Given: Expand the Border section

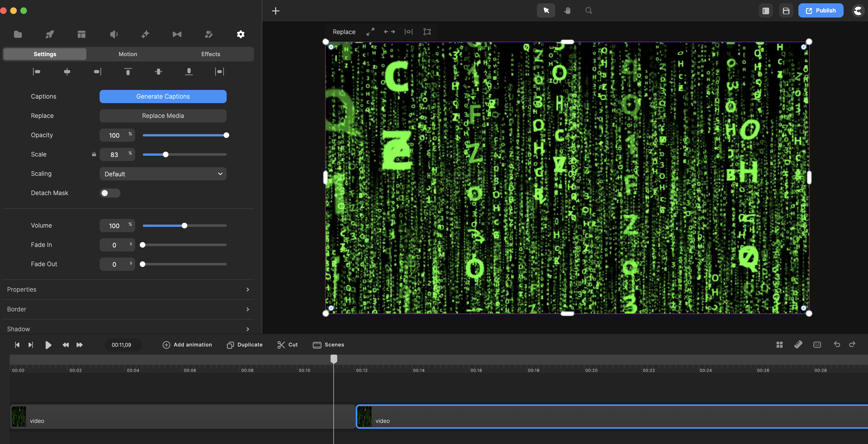Looking at the screenshot, I should tap(128, 309).
